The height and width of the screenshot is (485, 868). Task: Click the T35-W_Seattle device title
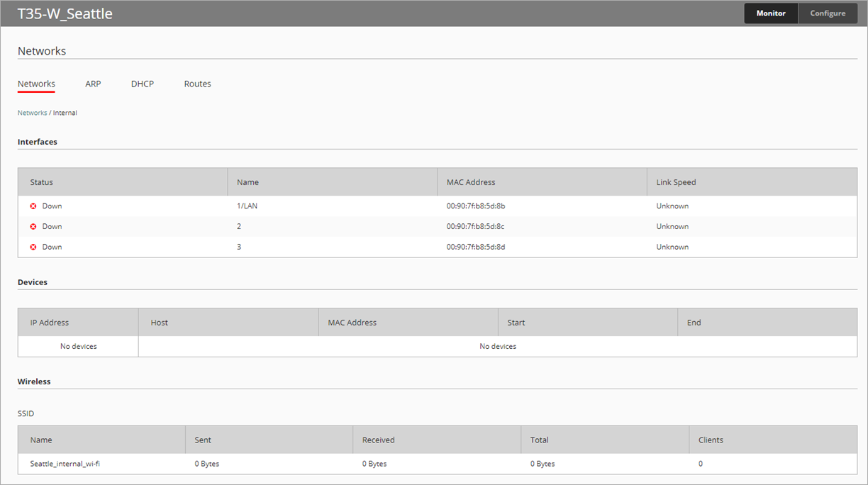(65, 13)
